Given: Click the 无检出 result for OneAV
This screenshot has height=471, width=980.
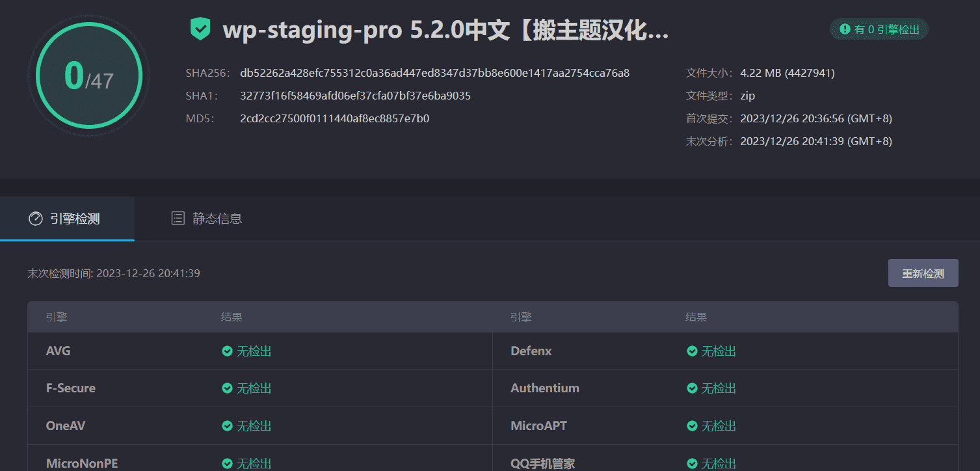Looking at the screenshot, I should tap(254, 426).
